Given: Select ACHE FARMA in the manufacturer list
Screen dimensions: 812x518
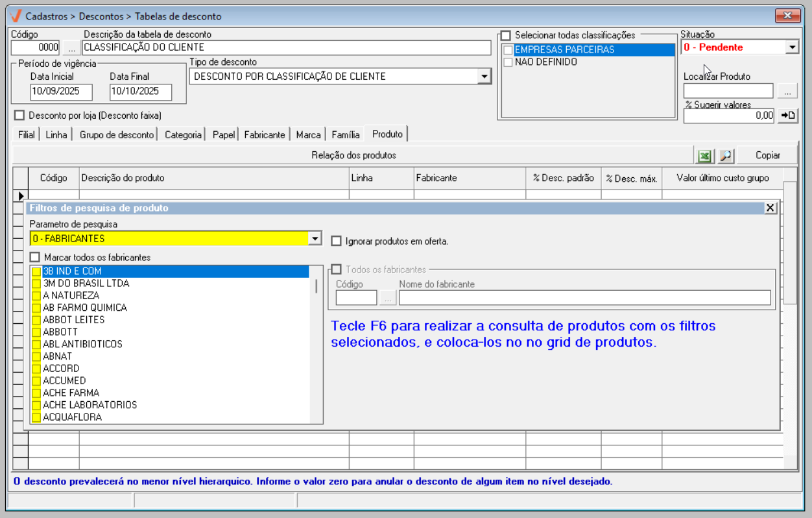Looking at the screenshot, I should [71, 393].
